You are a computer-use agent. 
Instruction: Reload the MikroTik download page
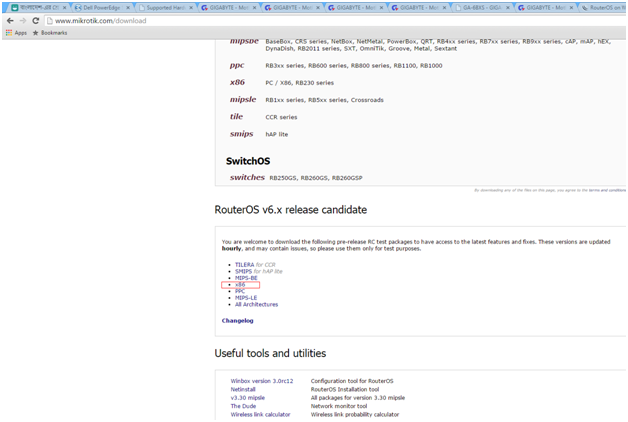click(x=36, y=21)
